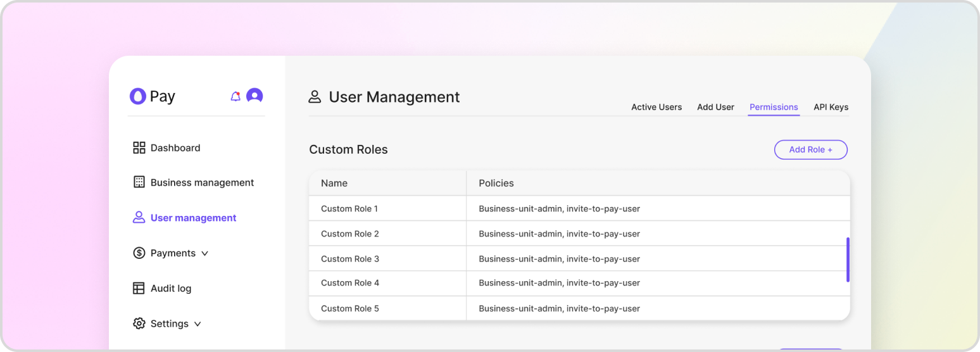This screenshot has width=980, height=352.
Task: Open the notifications bell
Action: coord(236,96)
